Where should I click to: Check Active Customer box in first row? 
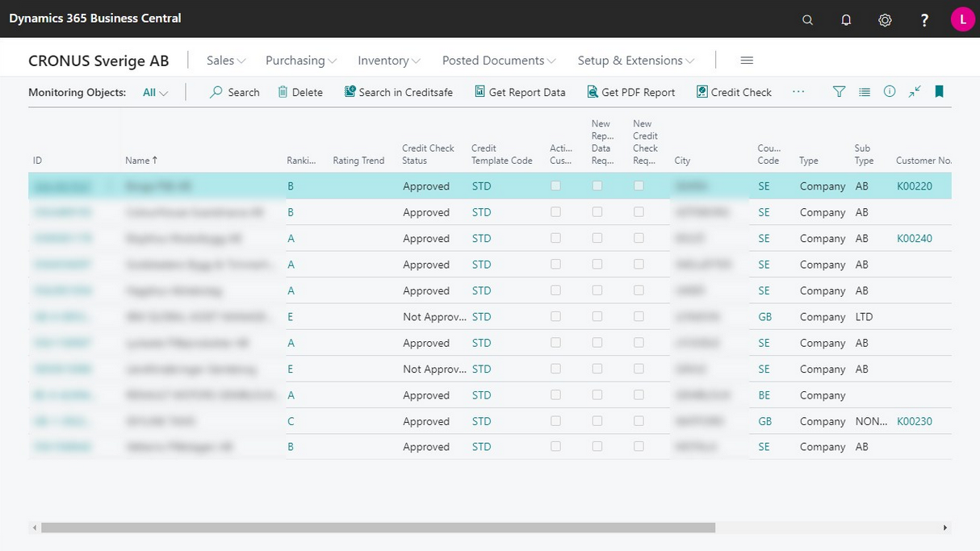click(x=555, y=186)
